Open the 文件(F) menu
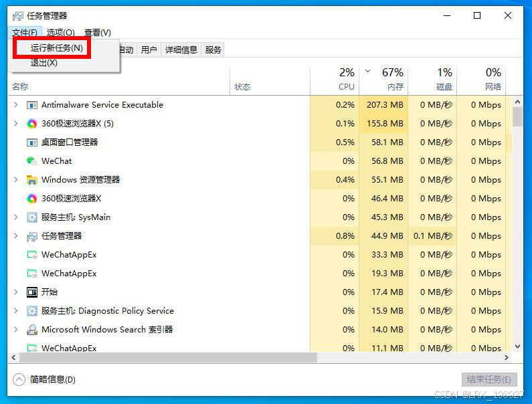The image size is (532, 404). [x=25, y=33]
